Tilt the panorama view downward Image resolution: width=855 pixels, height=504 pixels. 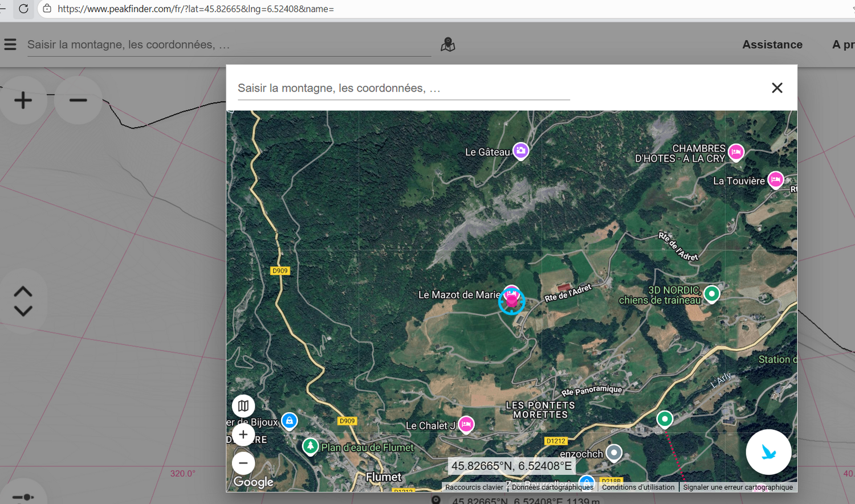[23, 311]
